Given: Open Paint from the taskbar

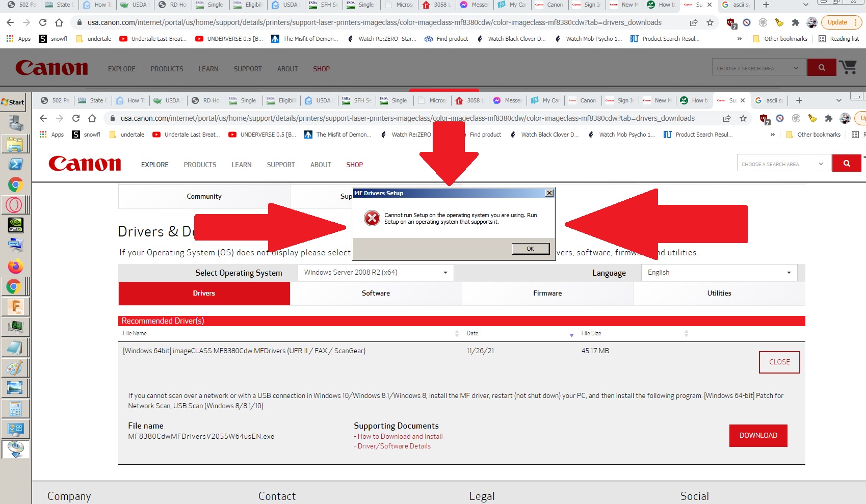Looking at the screenshot, I should point(15,368).
